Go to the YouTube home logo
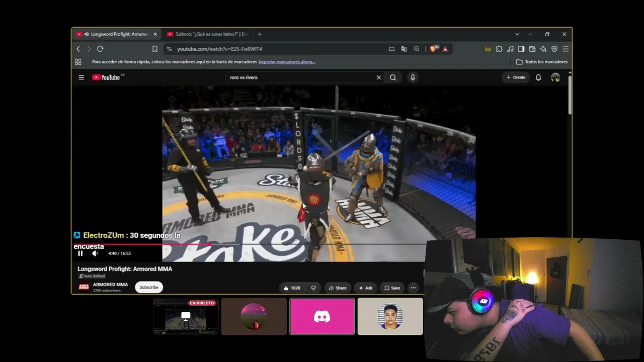 [107, 77]
